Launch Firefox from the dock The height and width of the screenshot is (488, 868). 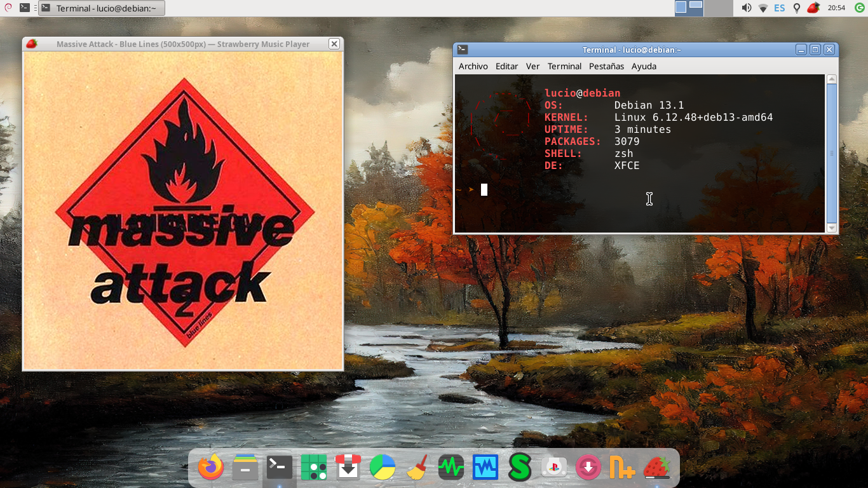211,468
